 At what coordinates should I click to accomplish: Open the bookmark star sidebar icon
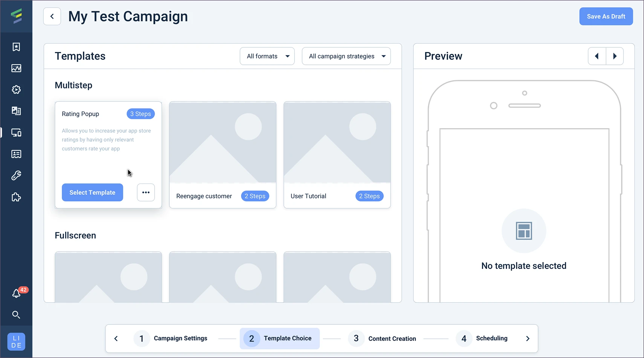(16, 47)
